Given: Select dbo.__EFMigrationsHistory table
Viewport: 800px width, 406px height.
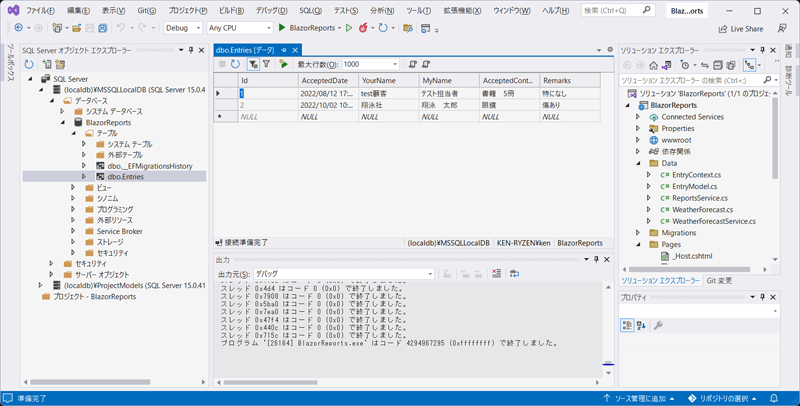Looking at the screenshot, I should [x=150, y=166].
